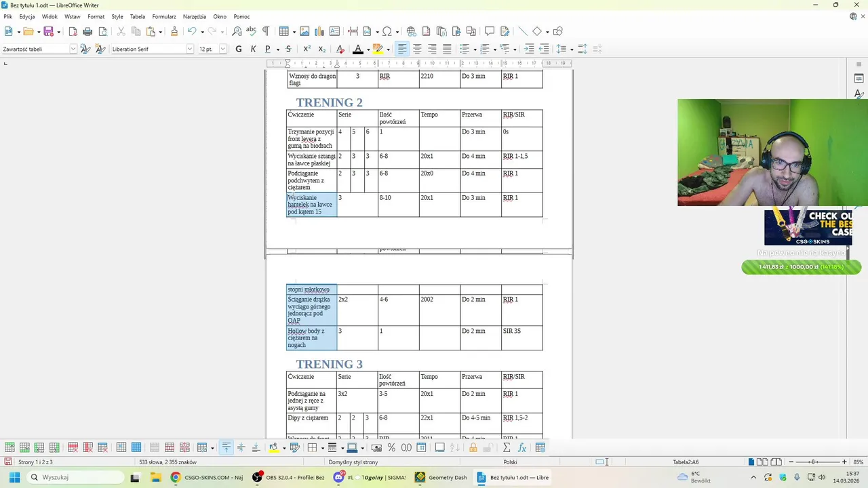The height and width of the screenshot is (488, 868).
Task: Toggle bold formatting
Action: (238, 49)
